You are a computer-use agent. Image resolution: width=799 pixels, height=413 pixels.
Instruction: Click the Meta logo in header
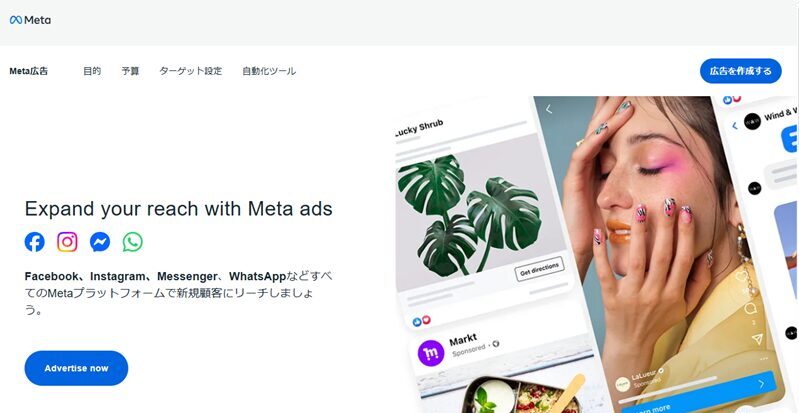coord(30,20)
